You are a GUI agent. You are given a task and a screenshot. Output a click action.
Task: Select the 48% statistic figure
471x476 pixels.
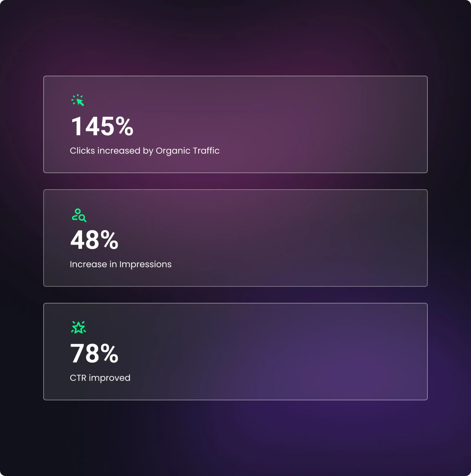click(94, 240)
